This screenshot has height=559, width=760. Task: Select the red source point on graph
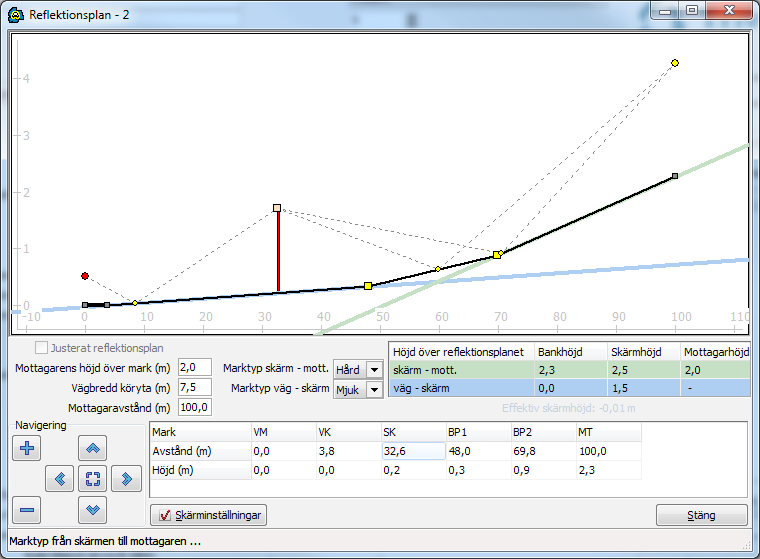pyautogui.click(x=85, y=276)
